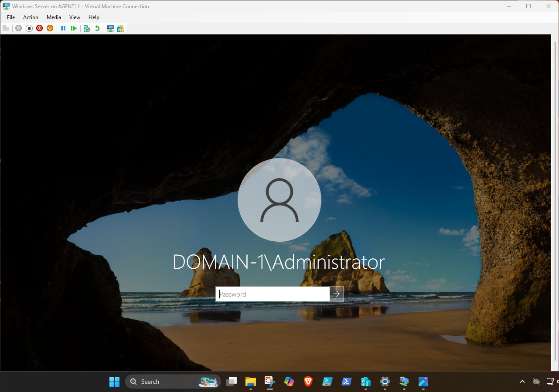The width and height of the screenshot is (559, 392).
Task: Switch to enhanced session mode
Action: 110,28
